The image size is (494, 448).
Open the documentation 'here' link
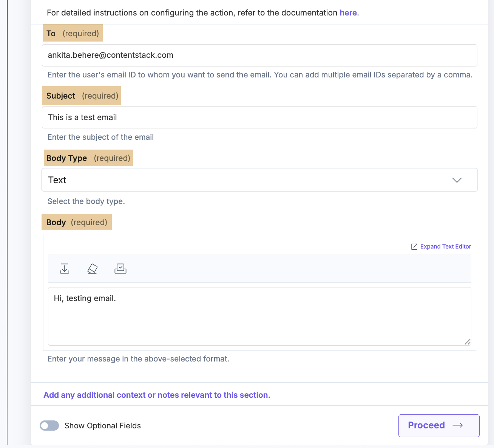point(348,12)
